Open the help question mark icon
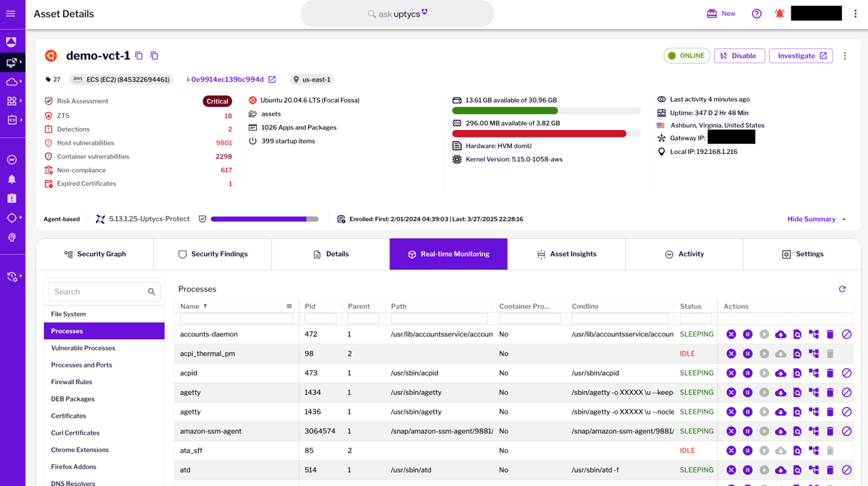Viewport: 868px width, 486px height. point(757,14)
